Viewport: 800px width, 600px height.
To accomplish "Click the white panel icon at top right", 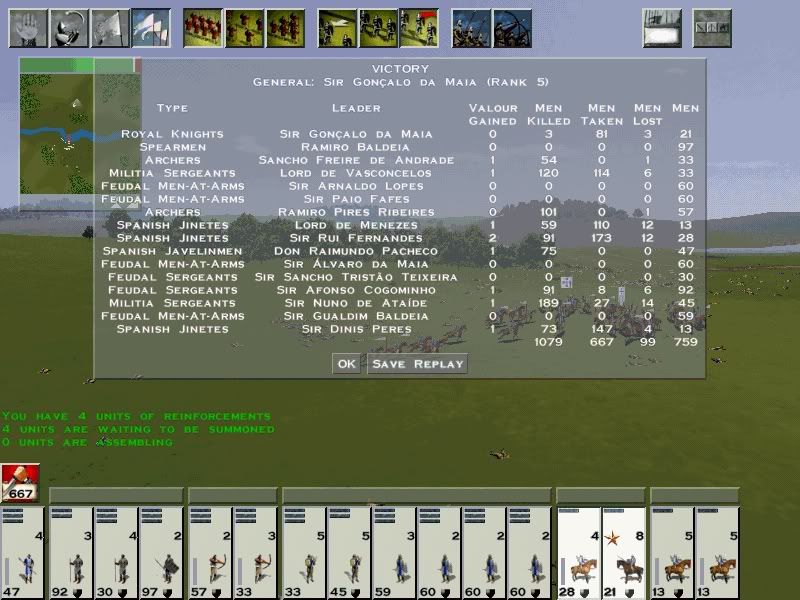I will (x=662, y=29).
